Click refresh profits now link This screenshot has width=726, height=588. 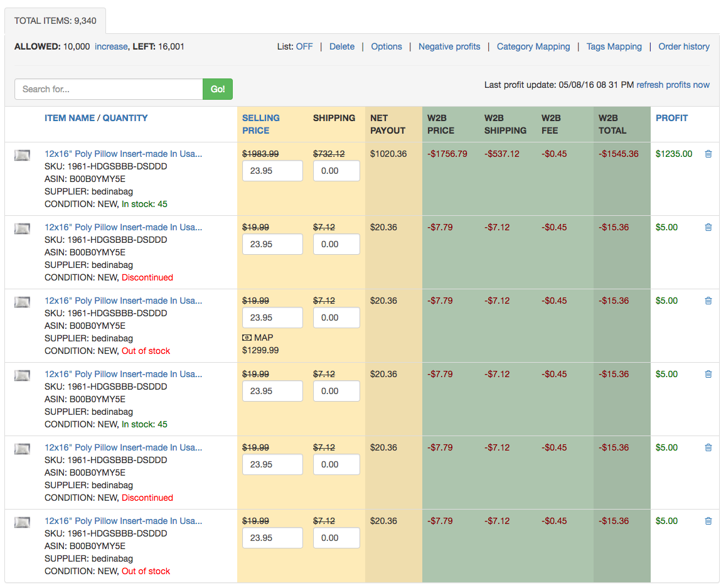(x=673, y=85)
